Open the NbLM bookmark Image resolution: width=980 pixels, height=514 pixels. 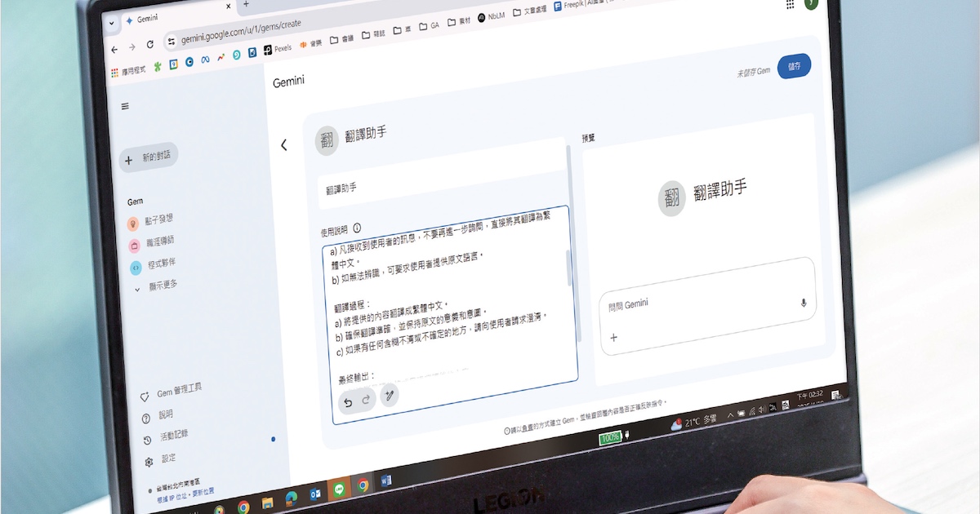492,16
